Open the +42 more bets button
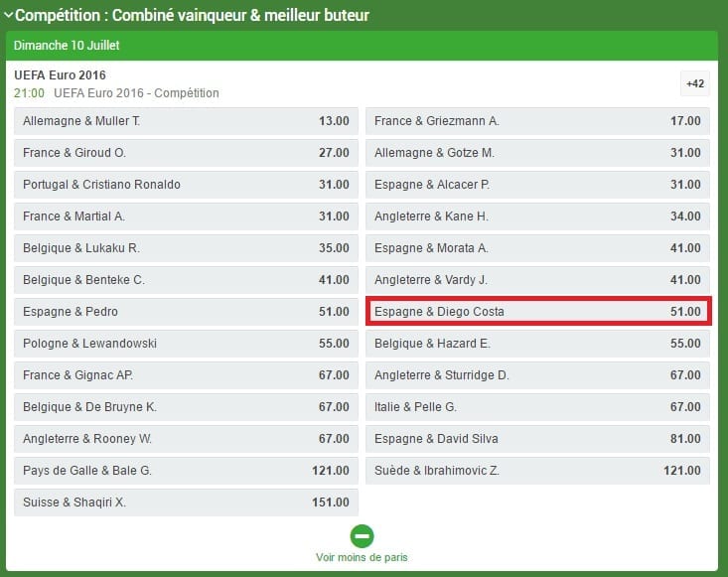The image size is (728, 577). coord(694,83)
